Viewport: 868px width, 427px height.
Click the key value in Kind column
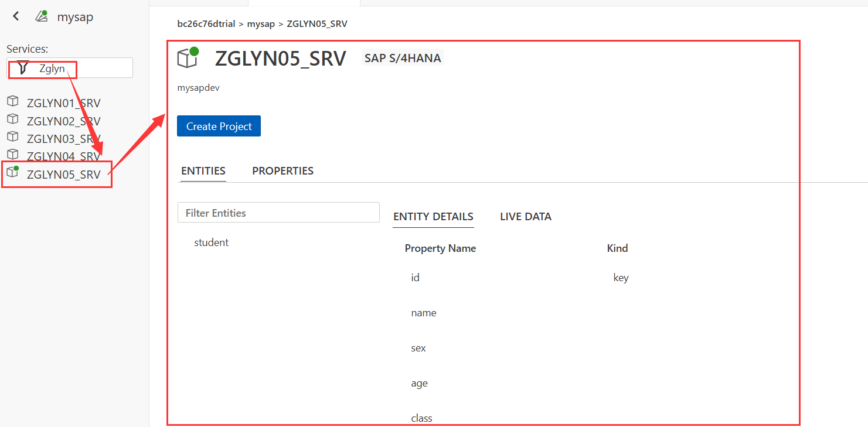tap(621, 278)
